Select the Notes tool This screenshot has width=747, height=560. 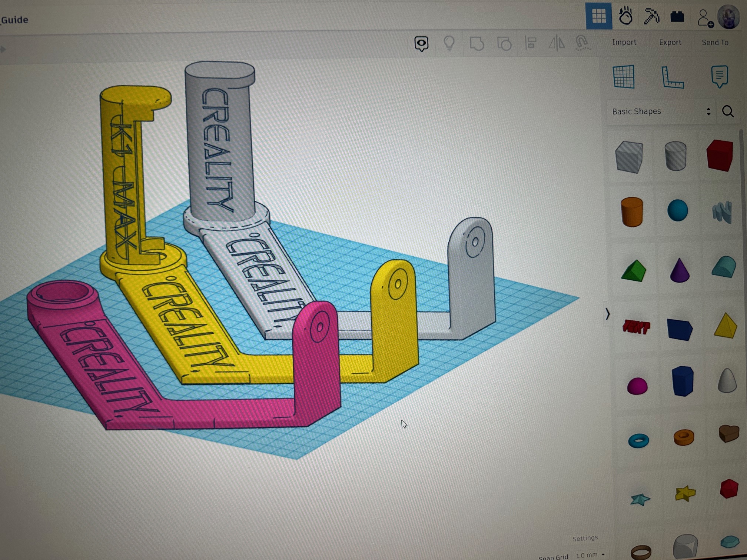(719, 77)
